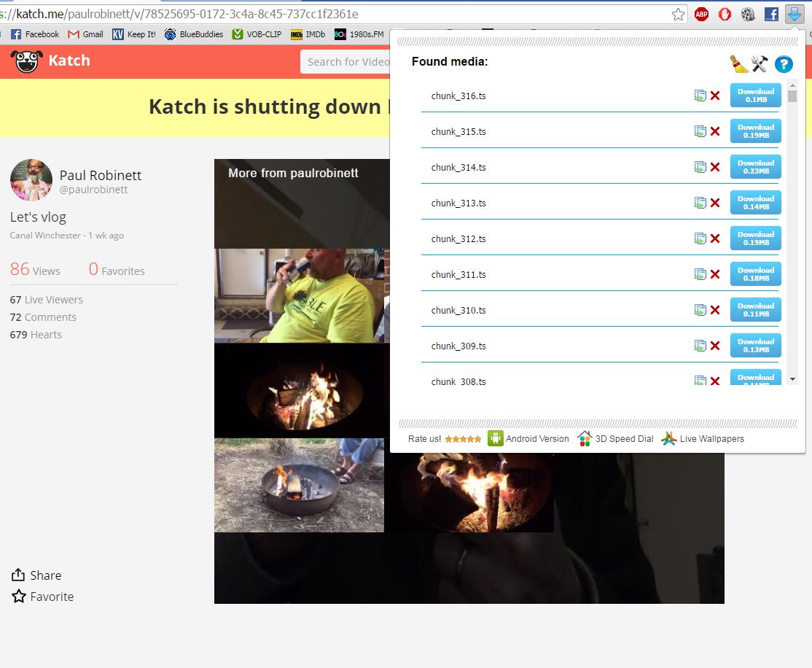Click the bookmark star in address bar

coord(678,15)
